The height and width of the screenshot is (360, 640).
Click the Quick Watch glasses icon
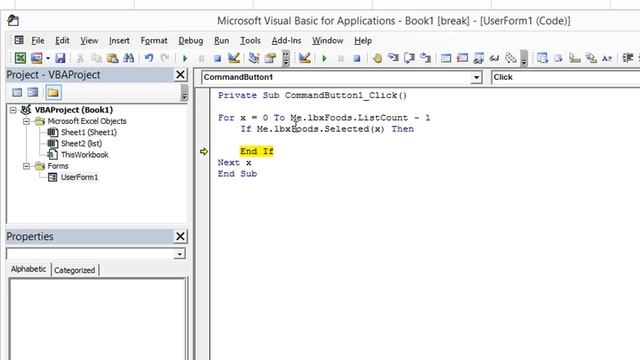click(x=494, y=58)
